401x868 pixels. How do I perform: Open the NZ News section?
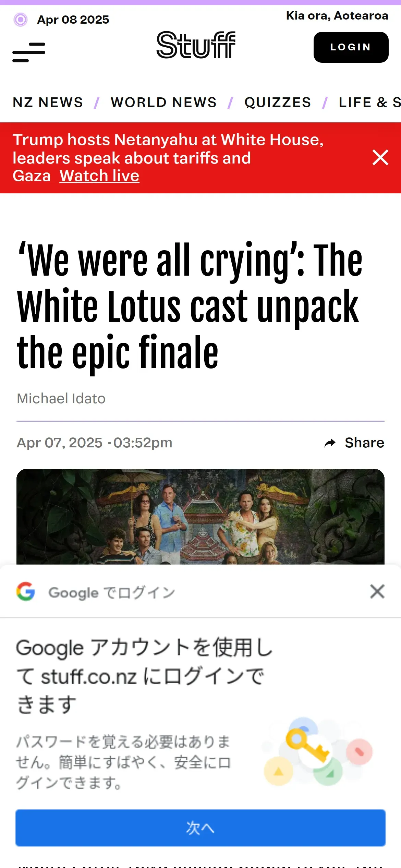[x=48, y=102]
